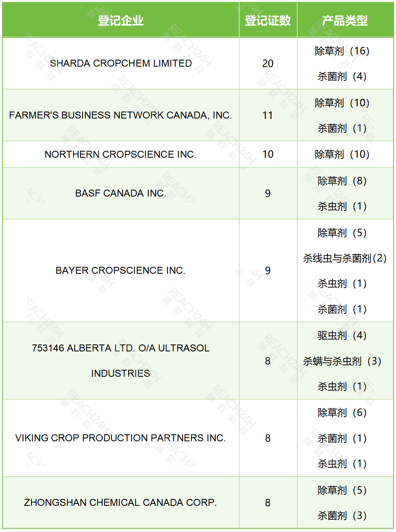Select NORTHERN CROPSCIENCE's registration count 10
Screen dimensions: 396x532
(268, 154)
